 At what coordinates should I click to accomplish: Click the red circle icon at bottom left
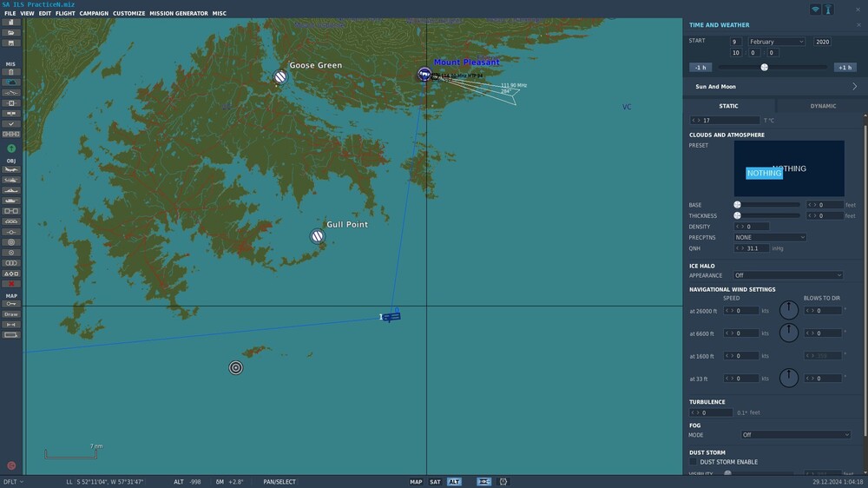[11, 465]
